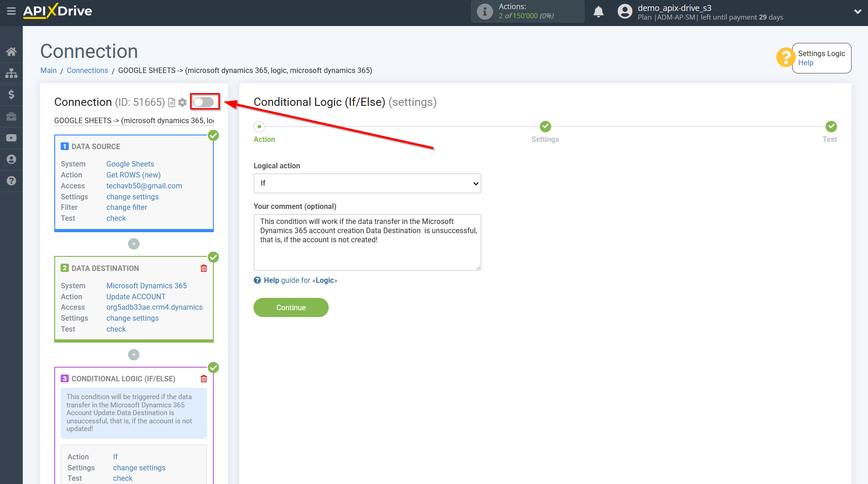Add a block after Data Destination
This screenshot has width=868, height=484.
pyautogui.click(x=134, y=354)
